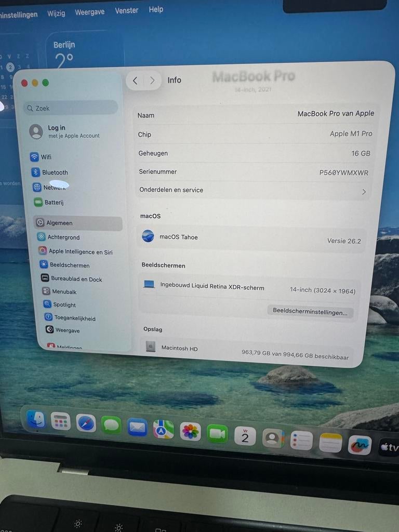This screenshot has width=399, height=532.
Task: Open the Systeeminstellingen app menu
Action: (19, 15)
